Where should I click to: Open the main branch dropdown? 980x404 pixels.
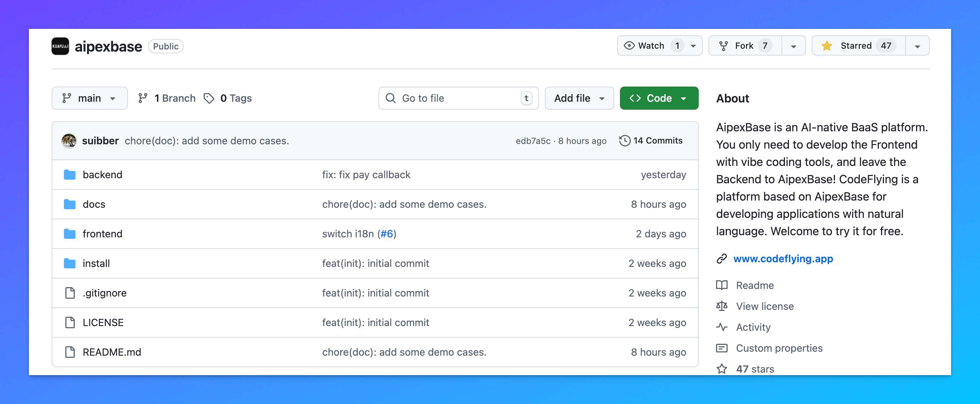pos(90,98)
